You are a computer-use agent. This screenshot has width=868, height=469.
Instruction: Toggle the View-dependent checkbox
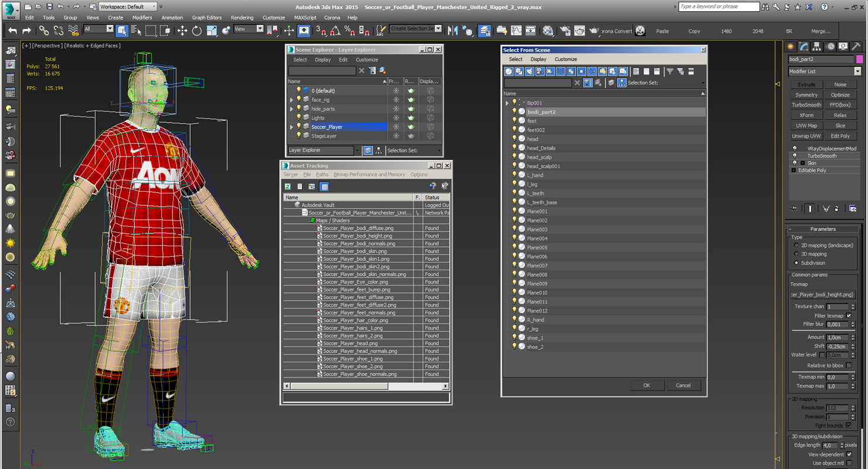(849, 454)
